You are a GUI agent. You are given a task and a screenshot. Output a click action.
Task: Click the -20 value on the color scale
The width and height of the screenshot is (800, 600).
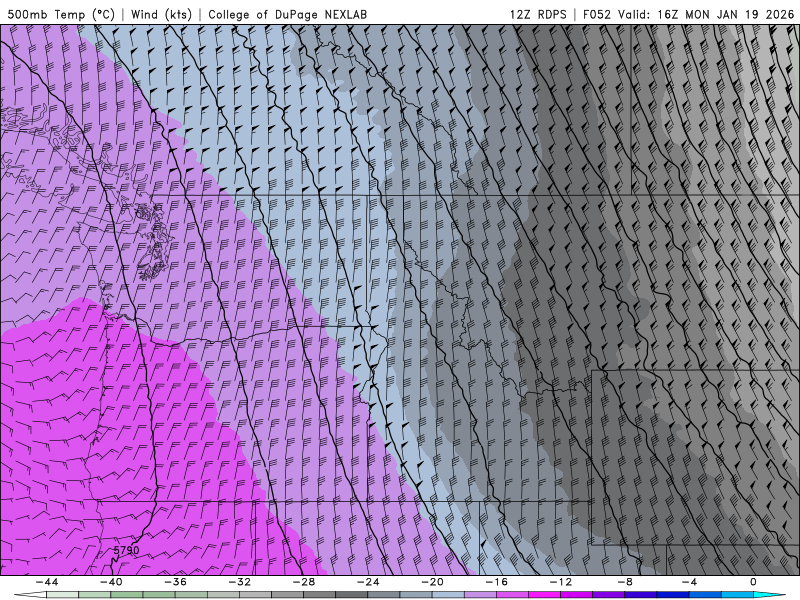432,582
